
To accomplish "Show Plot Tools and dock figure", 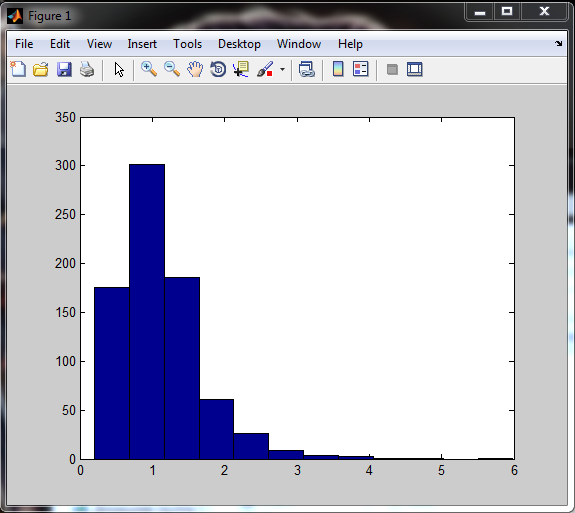I will point(415,69).
